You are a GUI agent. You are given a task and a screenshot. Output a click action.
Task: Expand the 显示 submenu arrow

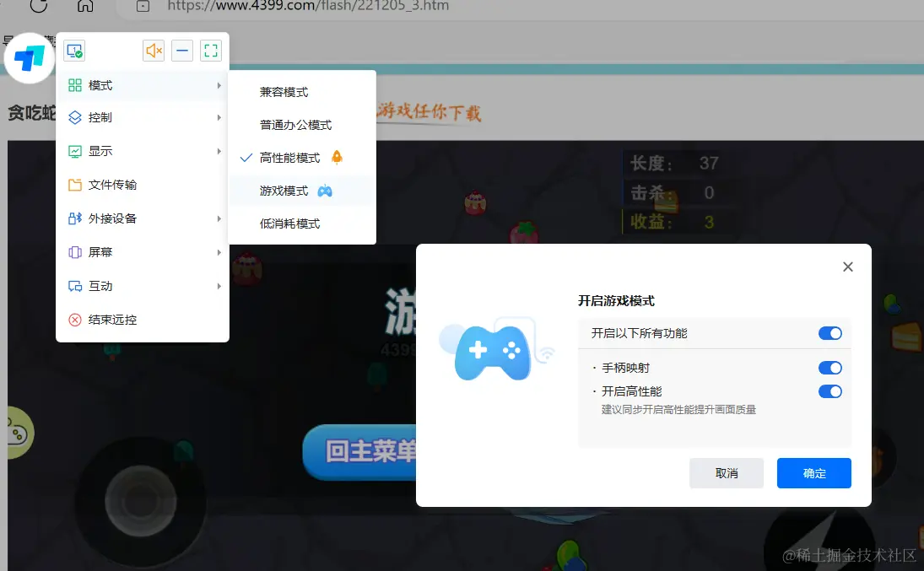pyautogui.click(x=219, y=152)
